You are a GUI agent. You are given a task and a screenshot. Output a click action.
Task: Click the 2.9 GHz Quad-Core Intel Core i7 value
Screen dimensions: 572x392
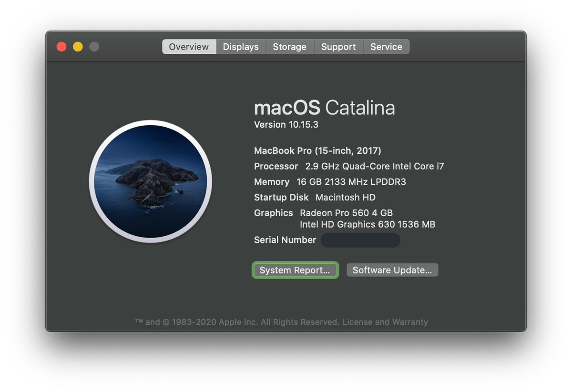(x=375, y=166)
